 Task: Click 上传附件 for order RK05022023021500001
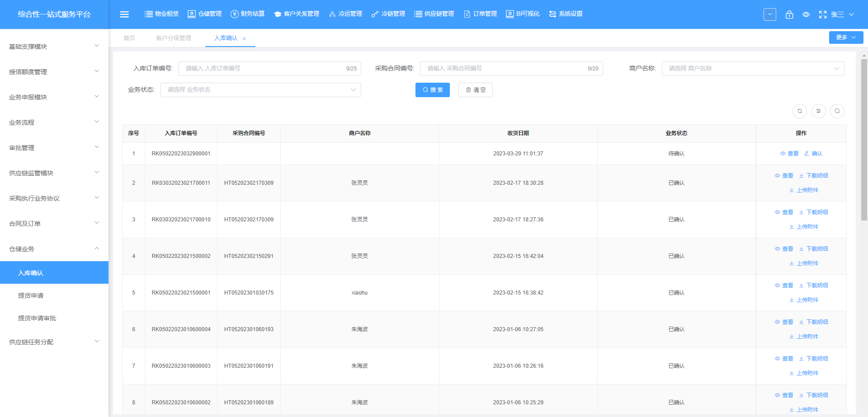coord(804,300)
